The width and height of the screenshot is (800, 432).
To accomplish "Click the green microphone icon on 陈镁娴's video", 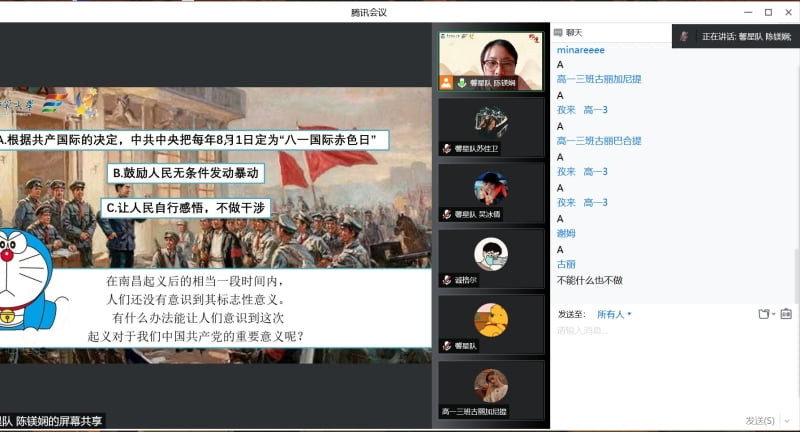I will [462, 83].
